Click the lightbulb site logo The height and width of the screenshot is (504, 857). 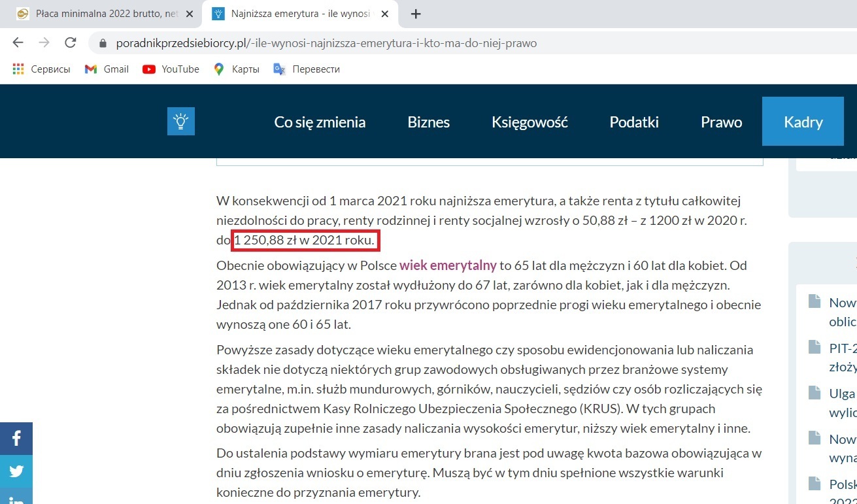180,122
